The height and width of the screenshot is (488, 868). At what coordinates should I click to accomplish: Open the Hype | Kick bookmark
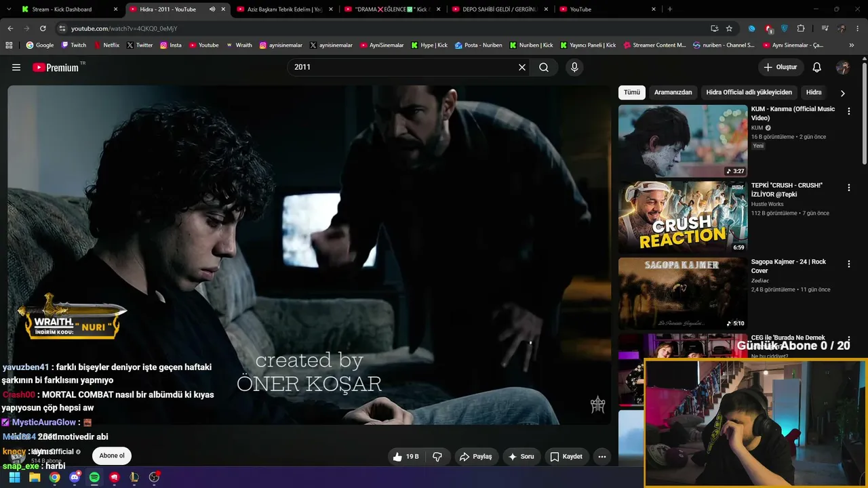[x=429, y=45]
